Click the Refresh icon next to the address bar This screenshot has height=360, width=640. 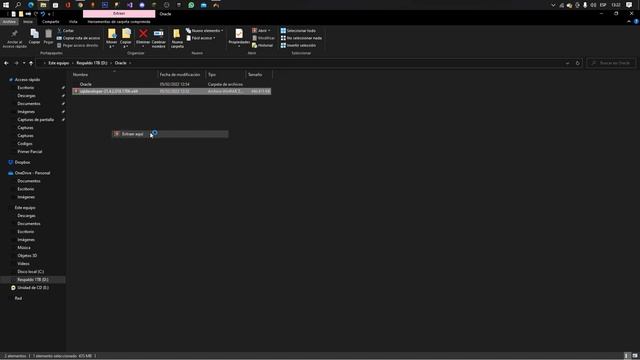click(x=577, y=63)
